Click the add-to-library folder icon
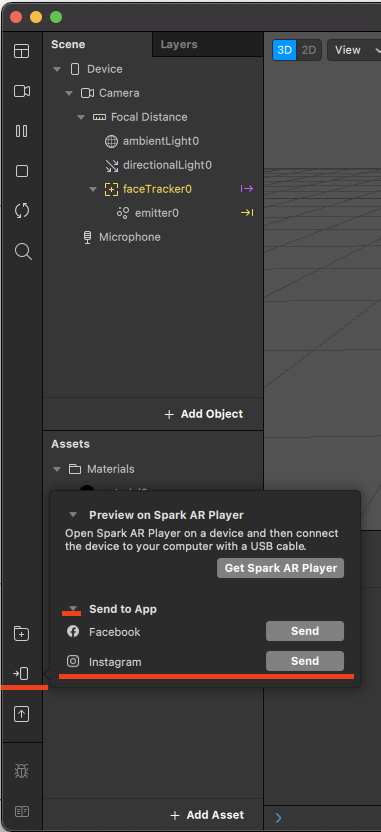The width and height of the screenshot is (381, 832). point(21,634)
